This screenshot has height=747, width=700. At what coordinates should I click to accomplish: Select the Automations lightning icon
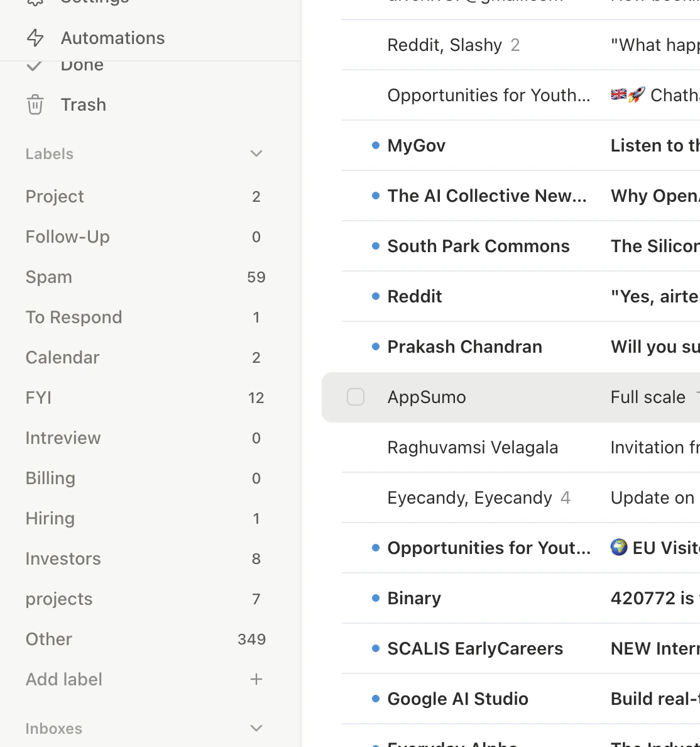coord(35,38)
